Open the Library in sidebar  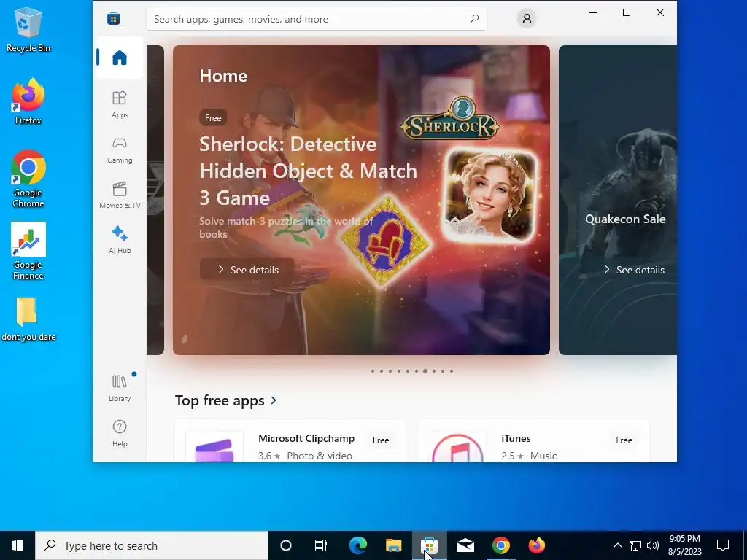120,388
